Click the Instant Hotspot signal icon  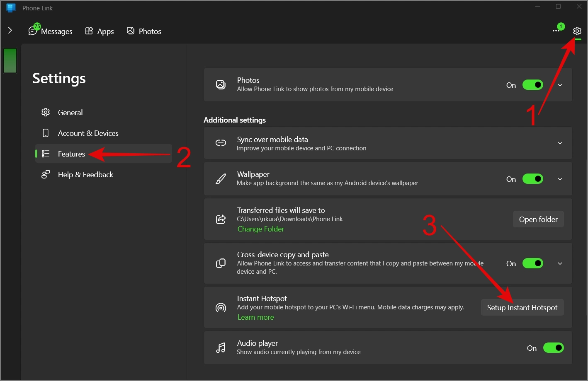tap(221, 307)
